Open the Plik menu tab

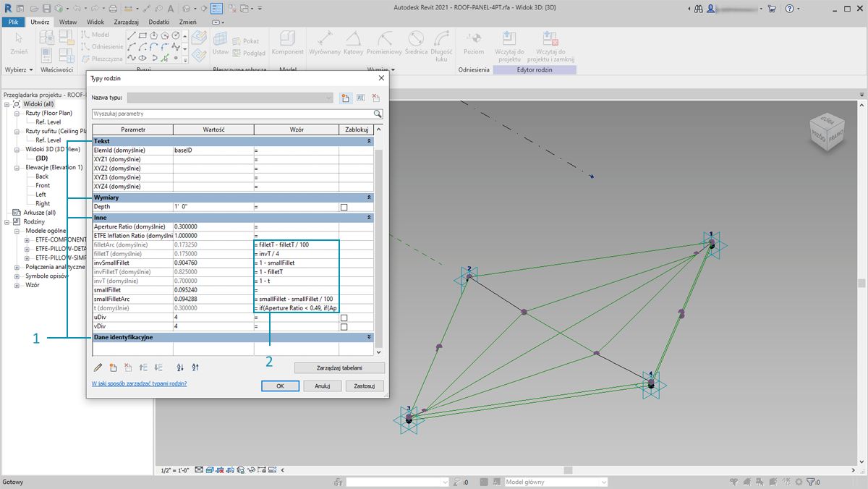(13, 22)
